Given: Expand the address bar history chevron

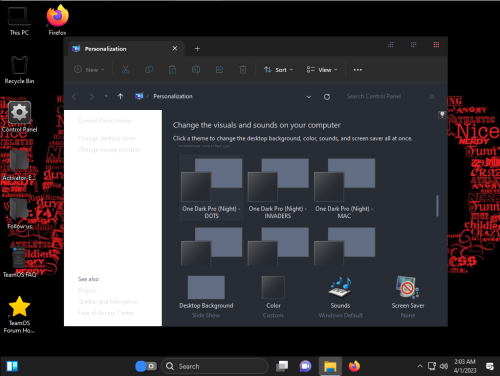Looking at the screenshot, I should pyautogui.click(x=309, y=97).
